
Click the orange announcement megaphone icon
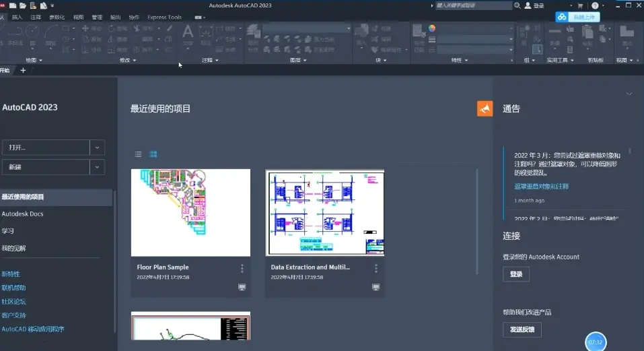(x=485, y=108)
